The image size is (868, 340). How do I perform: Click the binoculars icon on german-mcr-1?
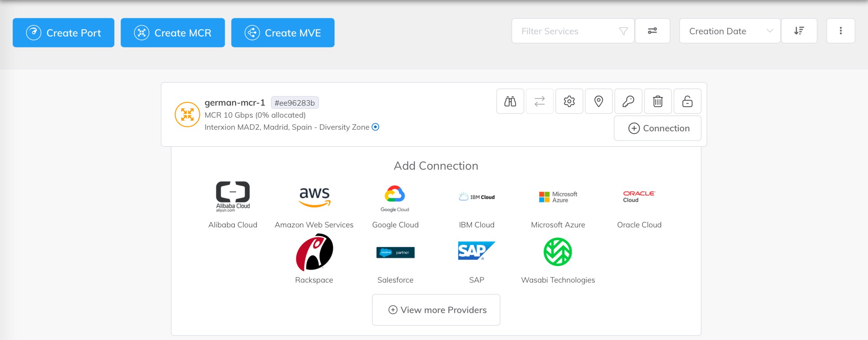click(510, 101)
